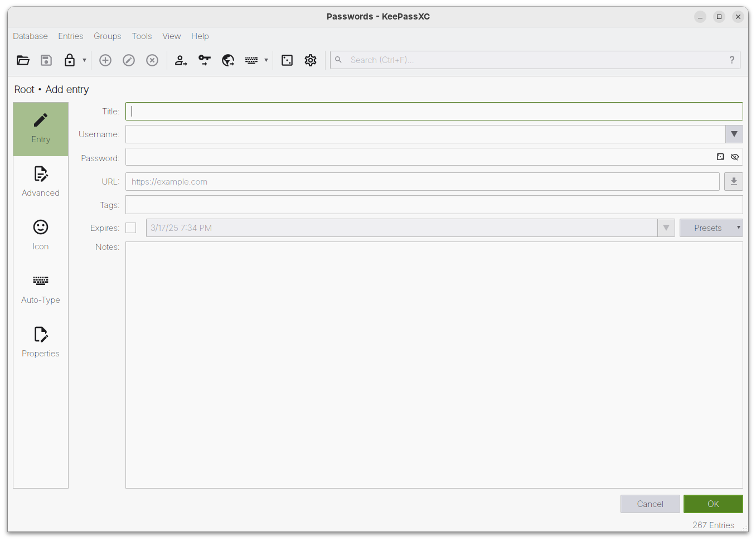The width and height of the screenshot is (756, 541).
Task: Expand the Username dropdown arrow
Action: pos(734,134)
